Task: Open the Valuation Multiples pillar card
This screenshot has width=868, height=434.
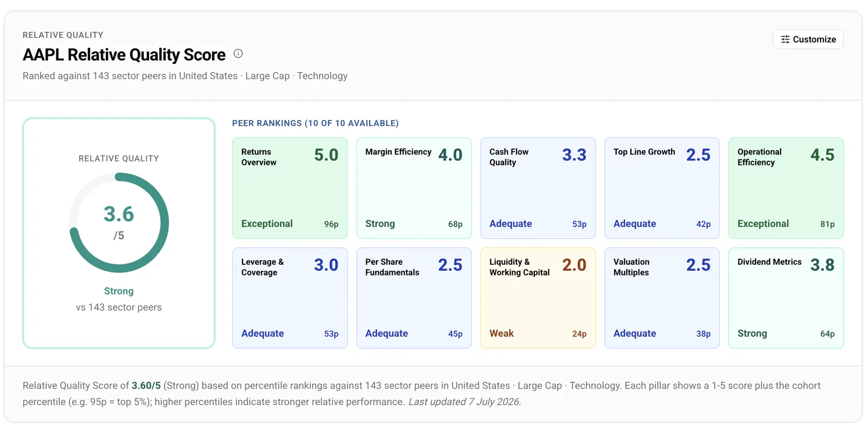Action: [662, 298]
